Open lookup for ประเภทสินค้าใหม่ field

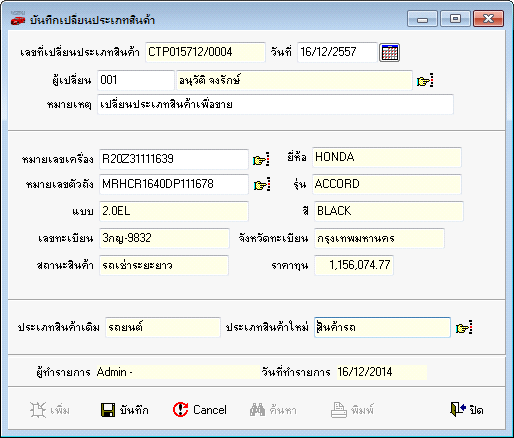464,328
